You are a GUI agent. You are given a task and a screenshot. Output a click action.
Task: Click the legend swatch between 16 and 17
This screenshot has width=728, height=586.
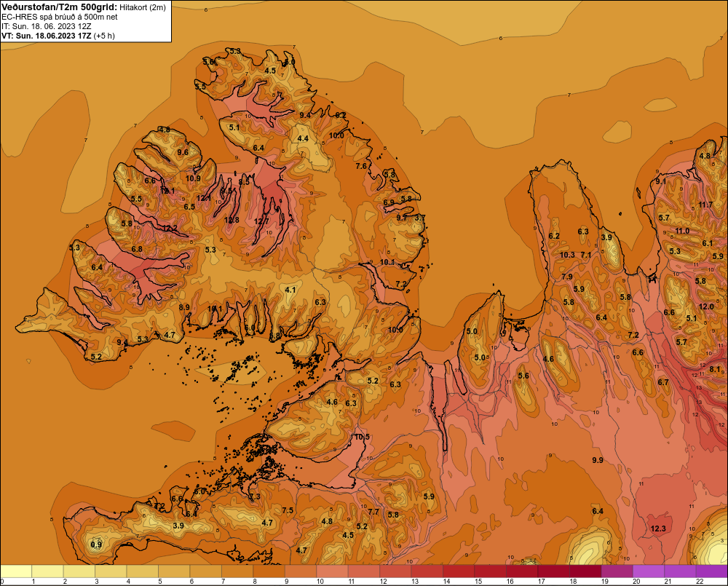[x=522, y=571]
